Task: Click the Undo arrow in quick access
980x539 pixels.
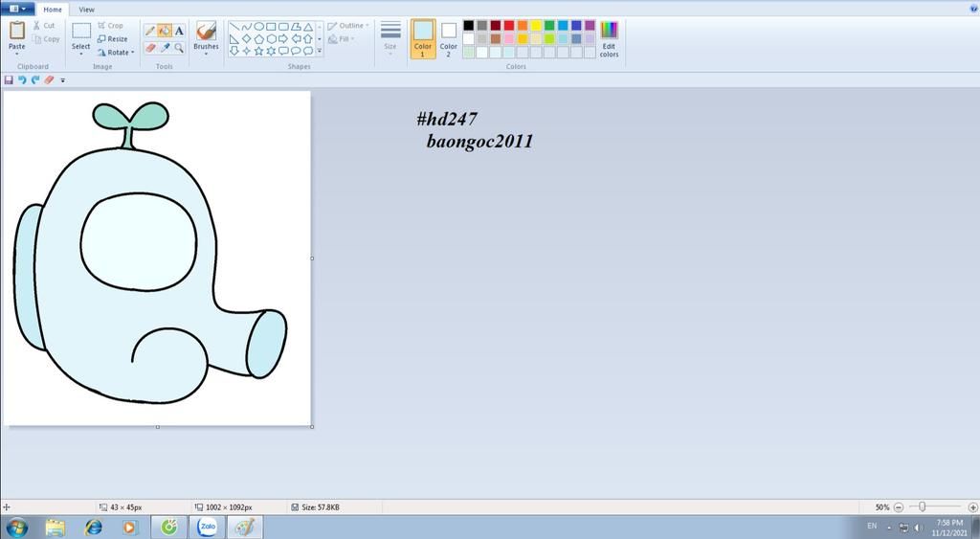Action: click(x=22, y=80)
